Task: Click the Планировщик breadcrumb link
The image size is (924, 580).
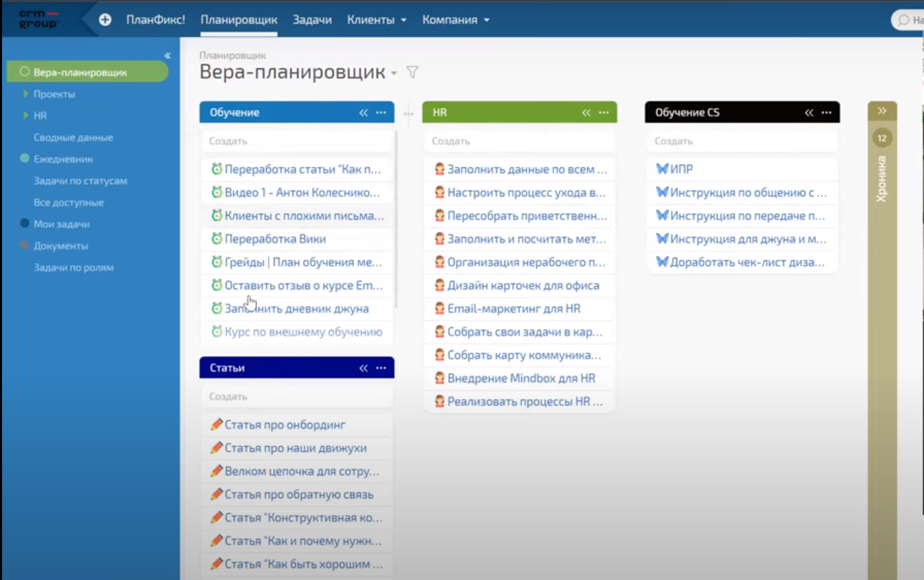Action: click(232, 55)
